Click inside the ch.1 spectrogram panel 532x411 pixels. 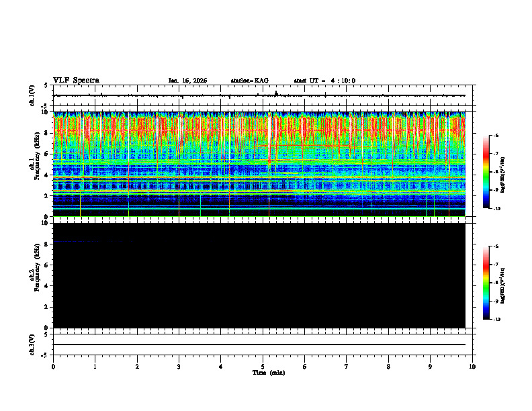point(259,164)
